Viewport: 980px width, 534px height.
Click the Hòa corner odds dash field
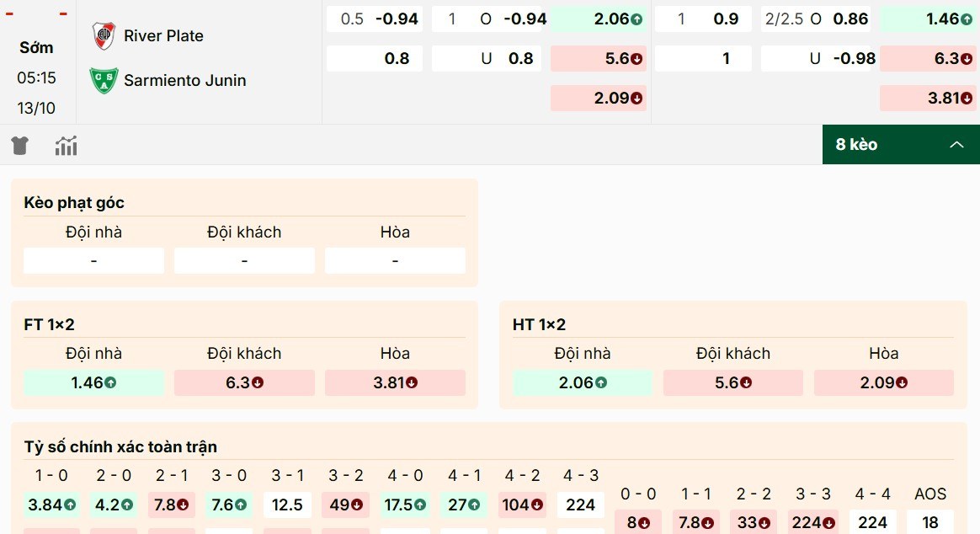click(395, 260)
